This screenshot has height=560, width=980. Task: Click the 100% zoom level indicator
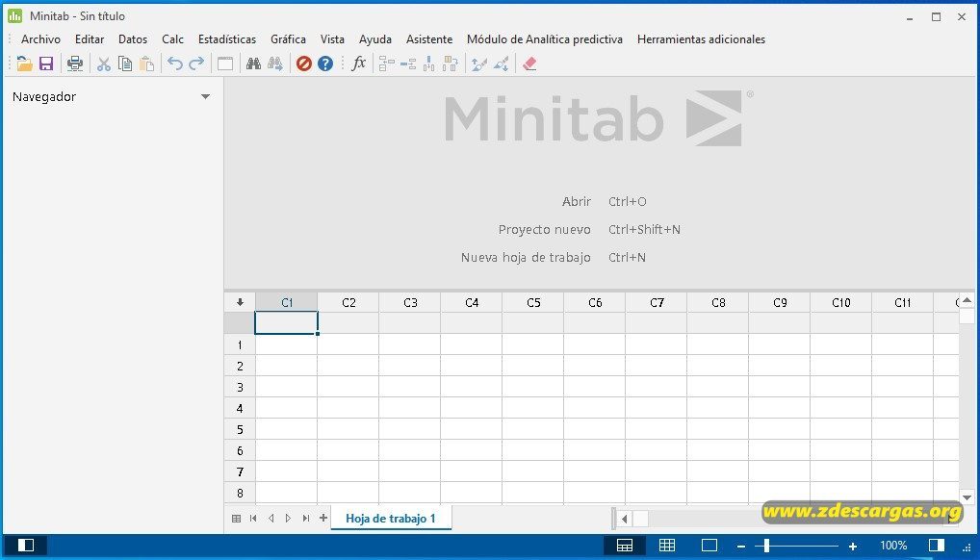[x=893, y=546]
